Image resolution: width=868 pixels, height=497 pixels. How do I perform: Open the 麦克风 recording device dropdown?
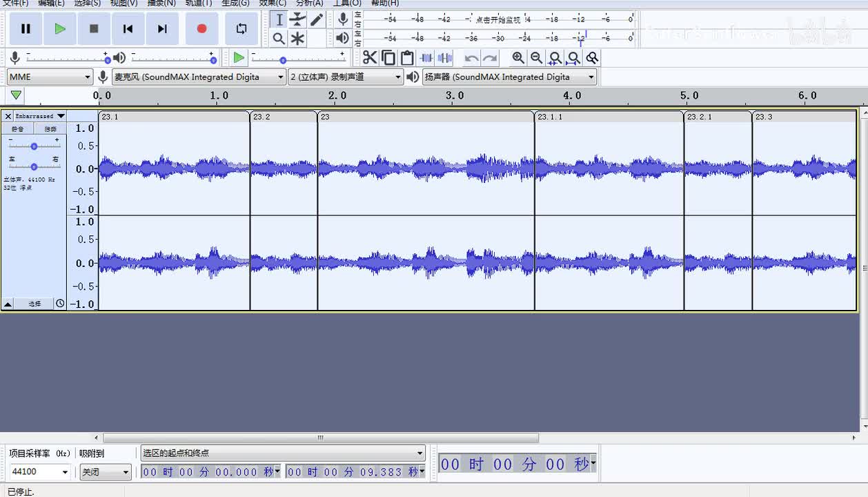point(199,77)
